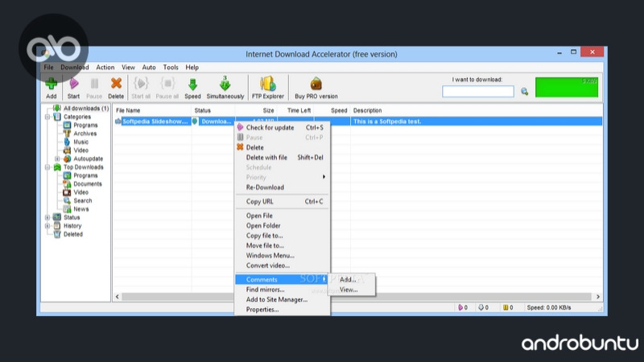The image size is (644, 362).
Task: Select the Programs category under Categories
Action: (85, 125)
